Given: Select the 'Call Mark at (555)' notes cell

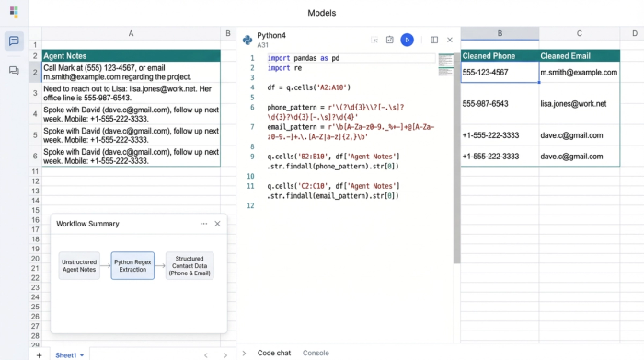Looking at the screenshot, I should pos(131,73).
